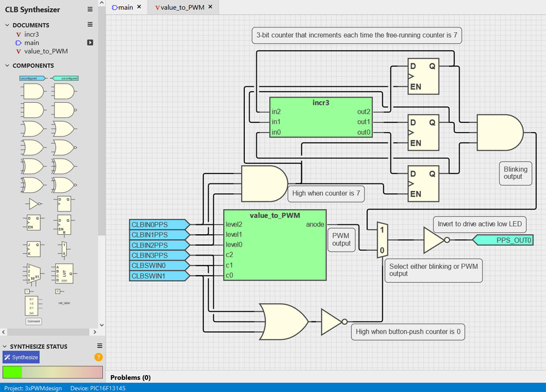Viewport: 546px width, 392px height.
Task: Open the CLB Synthesizer hamburger menu
Action: coord(90,9)
